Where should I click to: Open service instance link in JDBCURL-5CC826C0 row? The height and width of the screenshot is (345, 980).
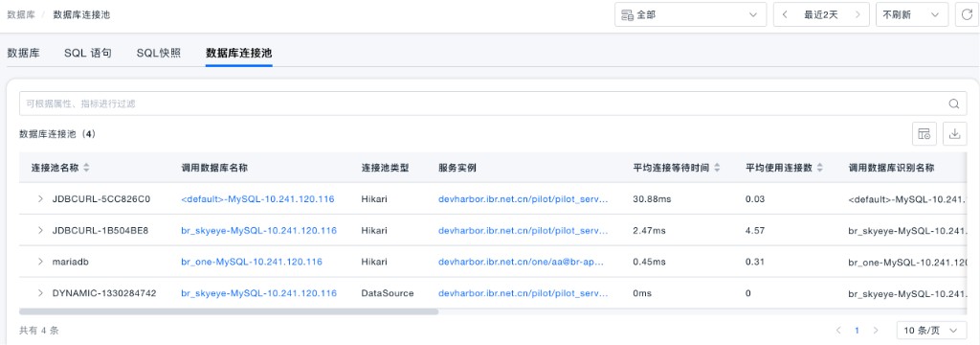click(523, 199)
